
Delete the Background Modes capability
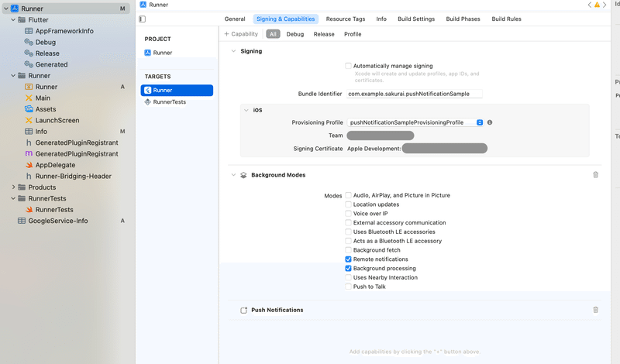click(595, 175)
